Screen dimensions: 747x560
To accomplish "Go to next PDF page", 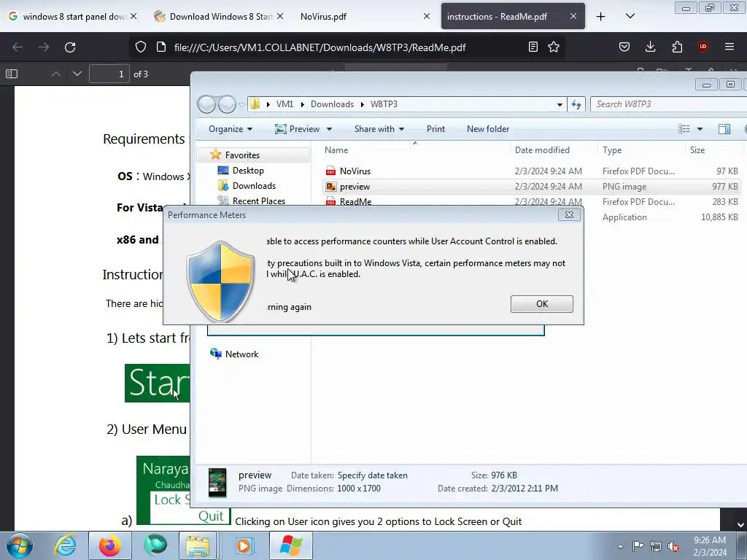I will point(77,74).
